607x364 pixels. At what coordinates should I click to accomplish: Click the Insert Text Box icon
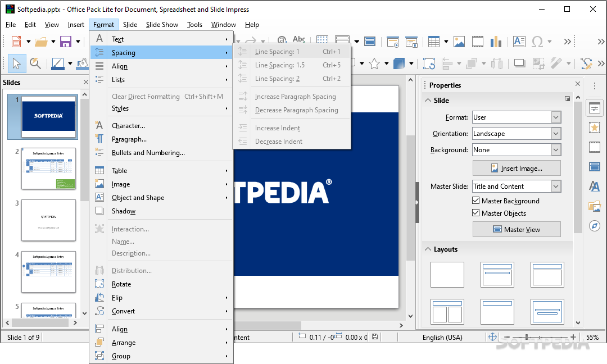point(519,42)
